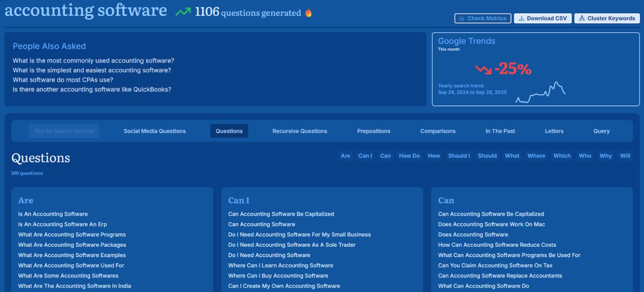Click the flame icon beside questions generated

point(308,13)
